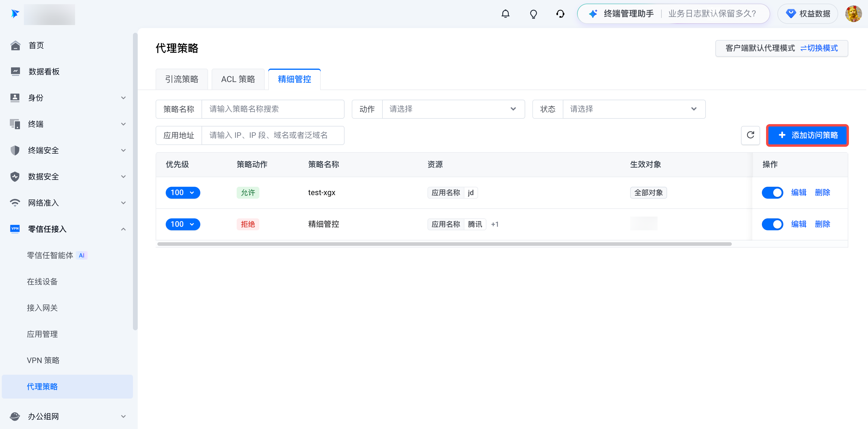This screenshot has height=429, width=868.
Task: Open the headset support icon
Action: (560, 14)
